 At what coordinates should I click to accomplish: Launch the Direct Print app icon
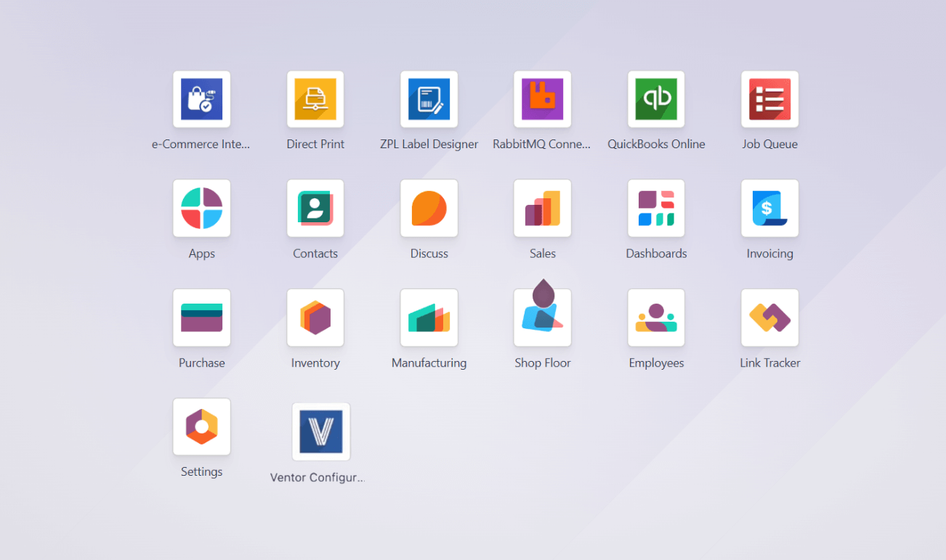coord(315,99)
